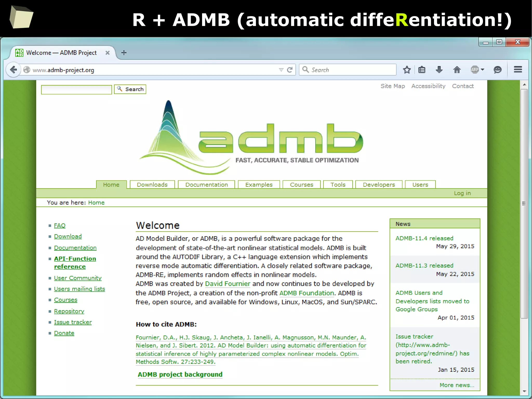This screenshot has height=399, width=532.
Task: Go to the browser home icon
Action: point(457,70)
